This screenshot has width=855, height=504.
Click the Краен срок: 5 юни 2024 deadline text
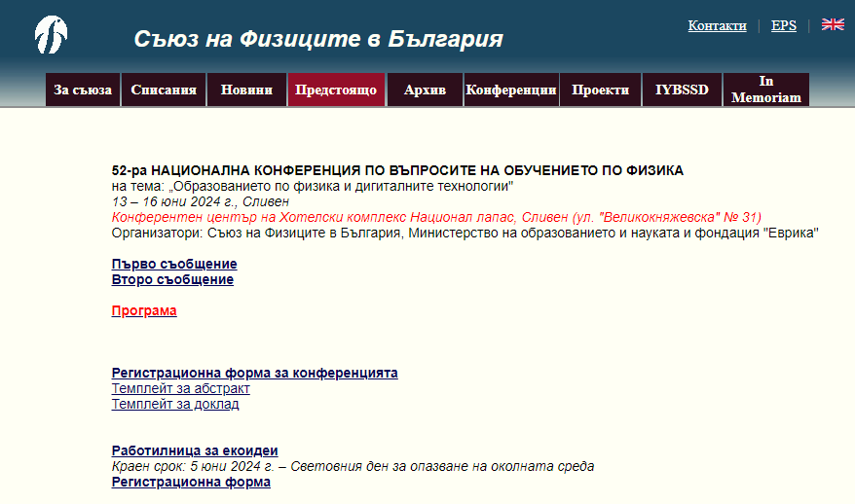353,466
